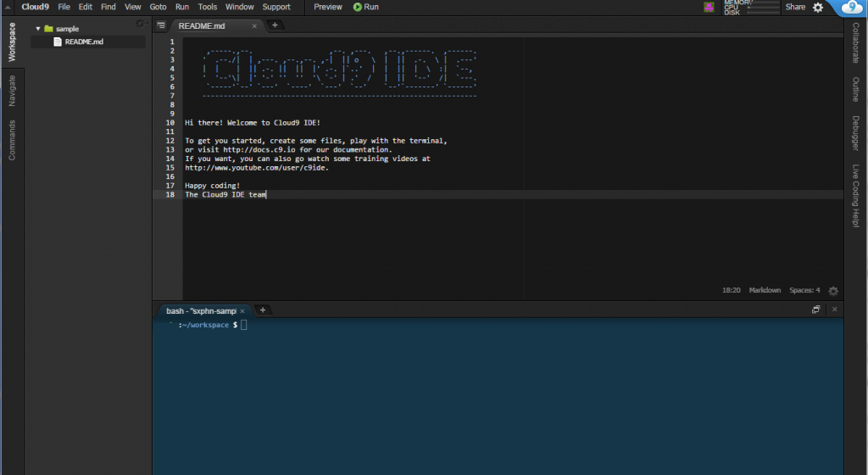Click the green Run play icon
Screen dimensions: 868x475
tap(358, 7)
